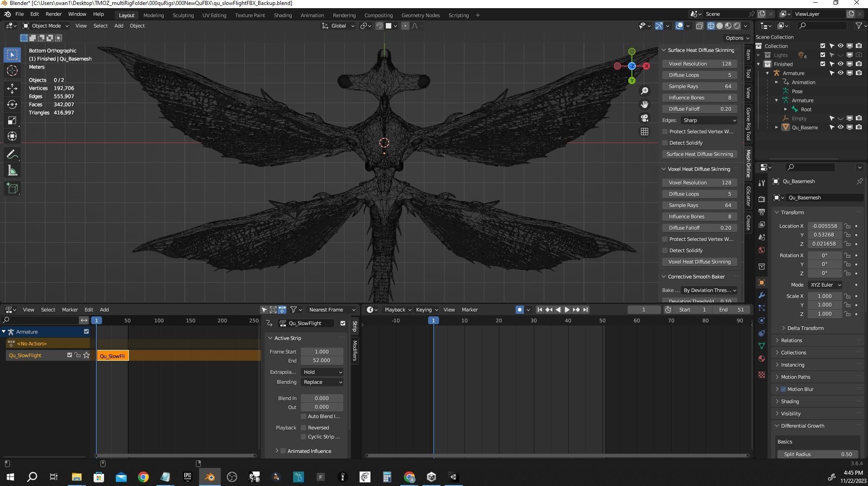
Task: Select the Scale tool
Action: [12, 120]
